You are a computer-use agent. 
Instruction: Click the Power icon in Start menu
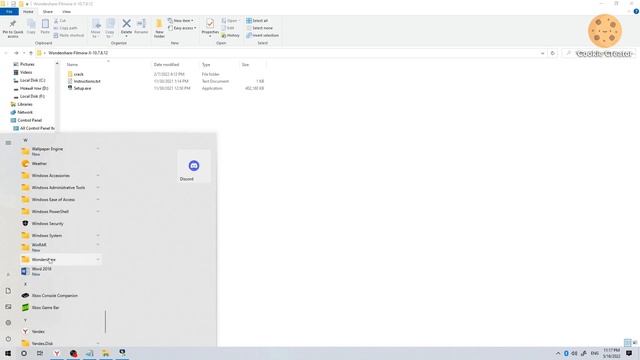8,339
